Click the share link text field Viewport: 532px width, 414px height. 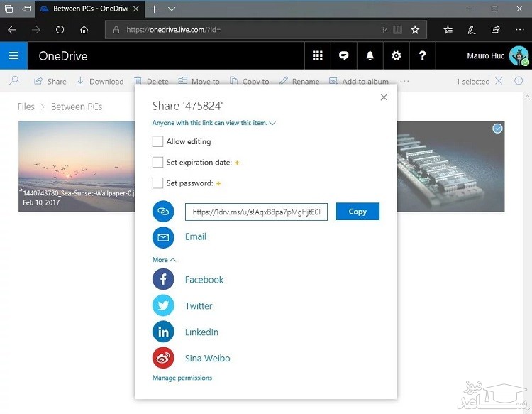coord(256,212)
